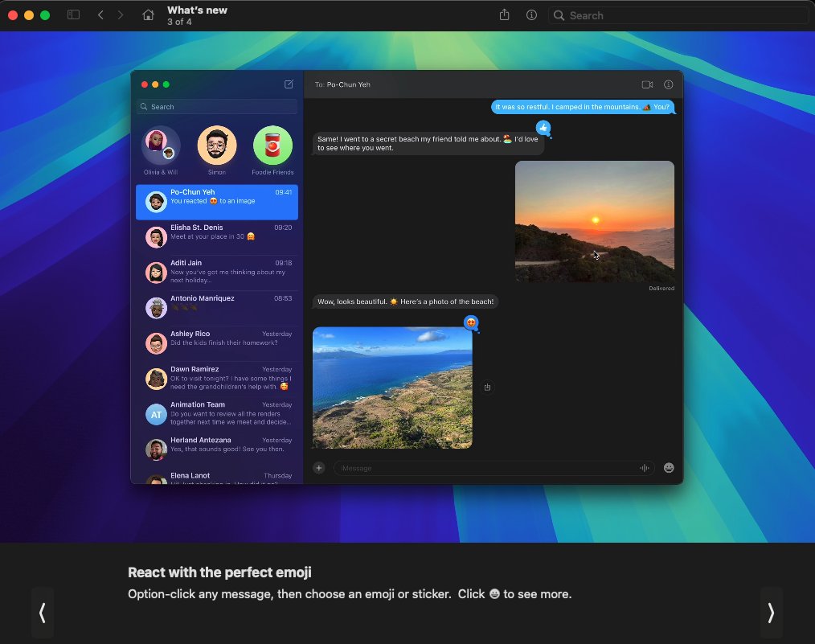Save the beach photo using the download icon
815x644 pixels.
487,388
